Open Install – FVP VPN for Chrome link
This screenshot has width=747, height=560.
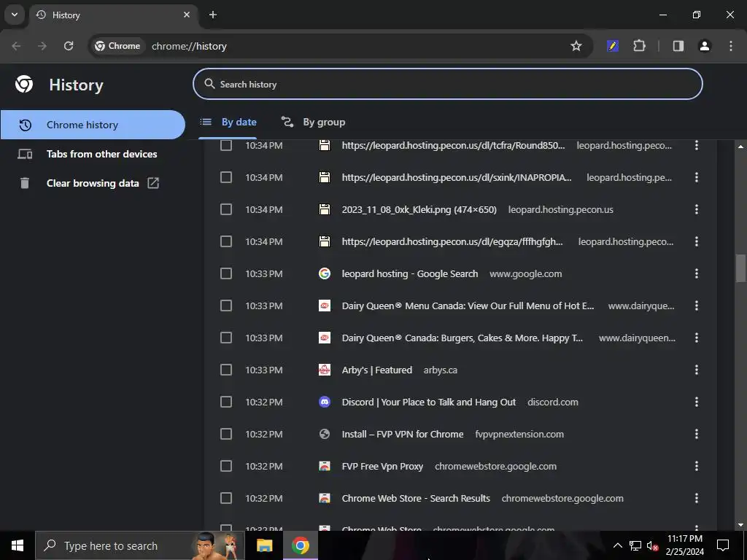[403, 435]
